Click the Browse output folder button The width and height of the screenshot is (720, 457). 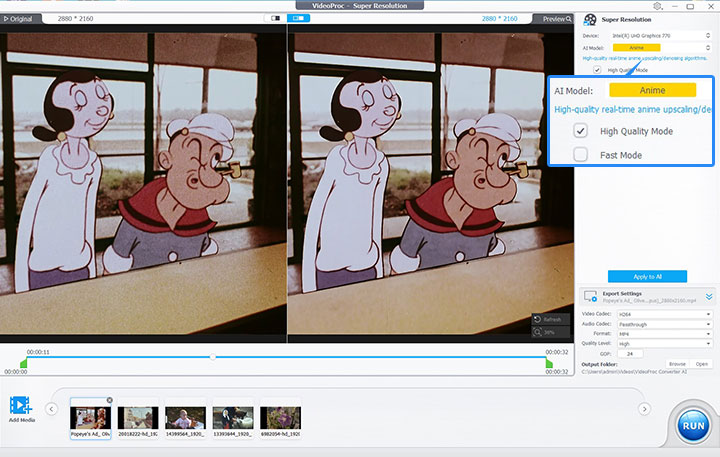(677, 364)
